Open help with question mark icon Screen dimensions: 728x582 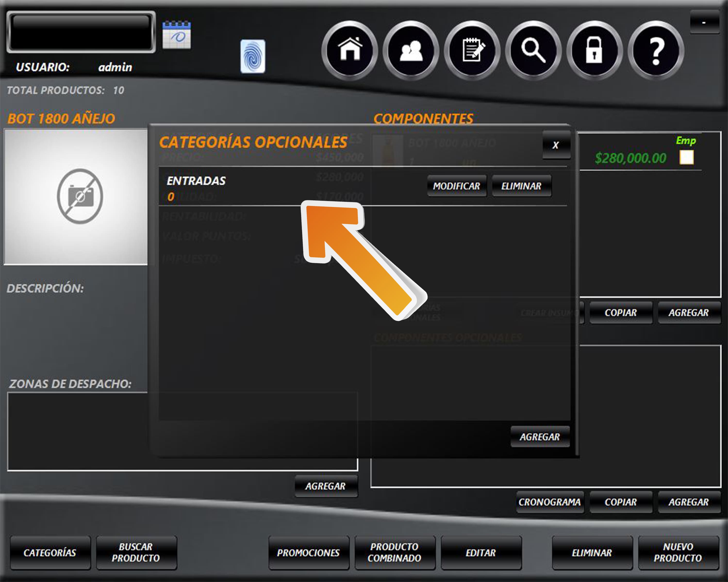pyautogui.click(x=656, y=51)
